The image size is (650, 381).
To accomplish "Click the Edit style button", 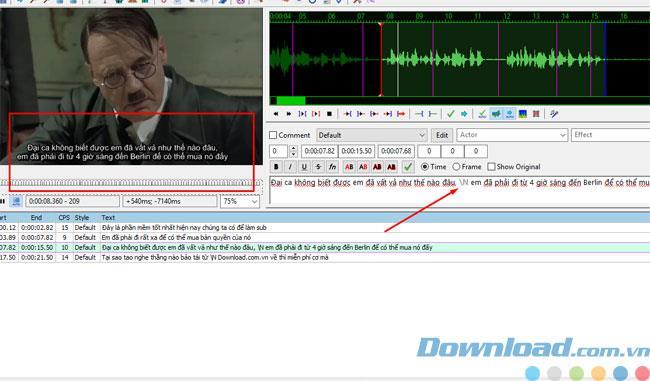I will (442, 135).
